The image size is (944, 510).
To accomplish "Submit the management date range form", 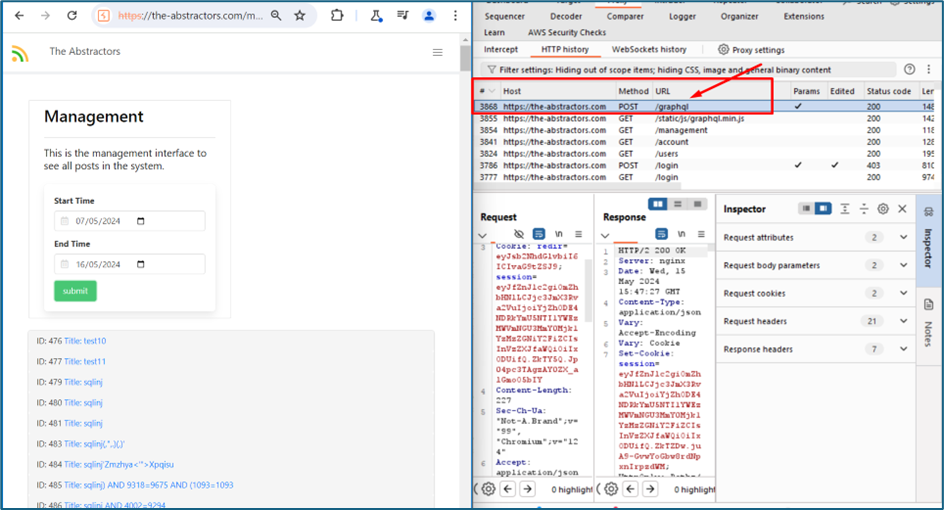I will pyautogui.click(x=75, y=291).
